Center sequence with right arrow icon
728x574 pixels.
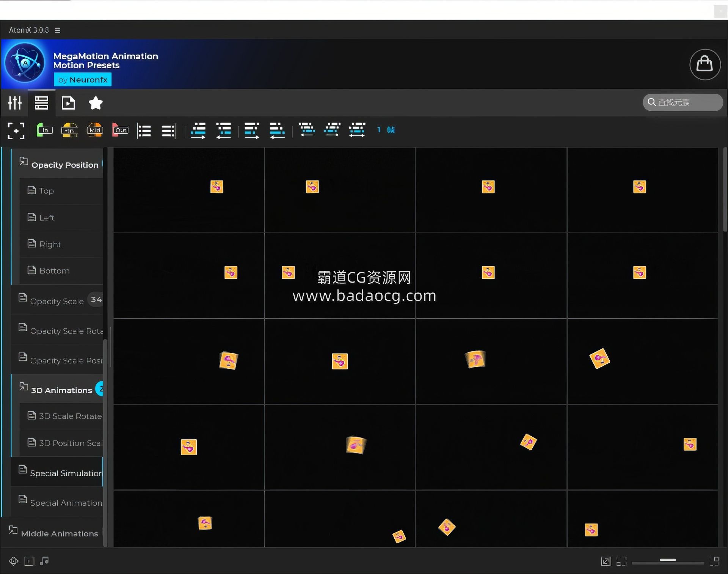click(x=332, y=130)
